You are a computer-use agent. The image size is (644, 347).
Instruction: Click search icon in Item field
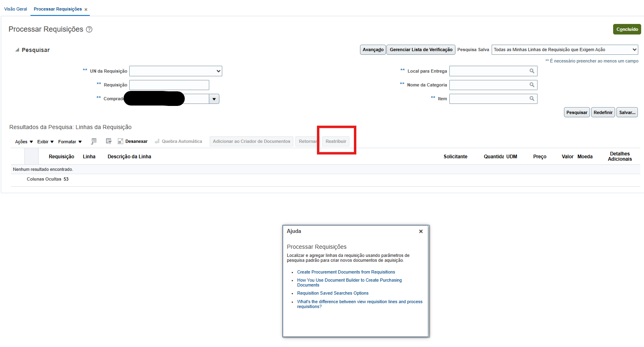[532, 99]
